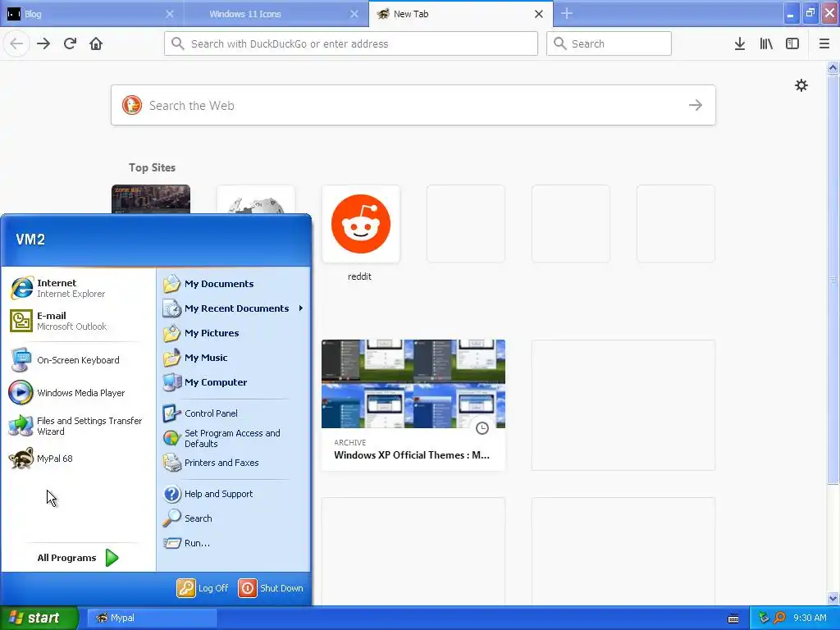Close the Blog tab

pos(170,14)
